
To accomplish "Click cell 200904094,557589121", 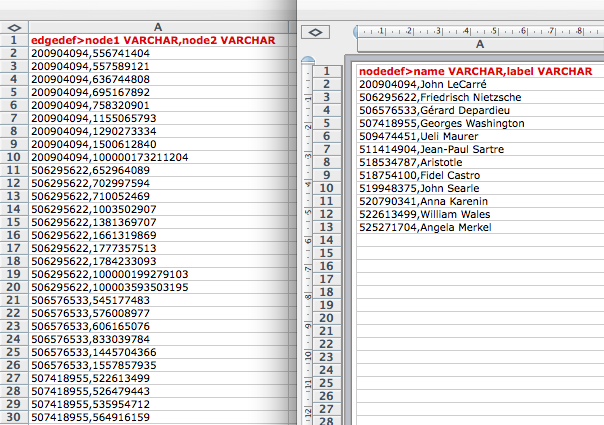I will [x=158, y=66].
